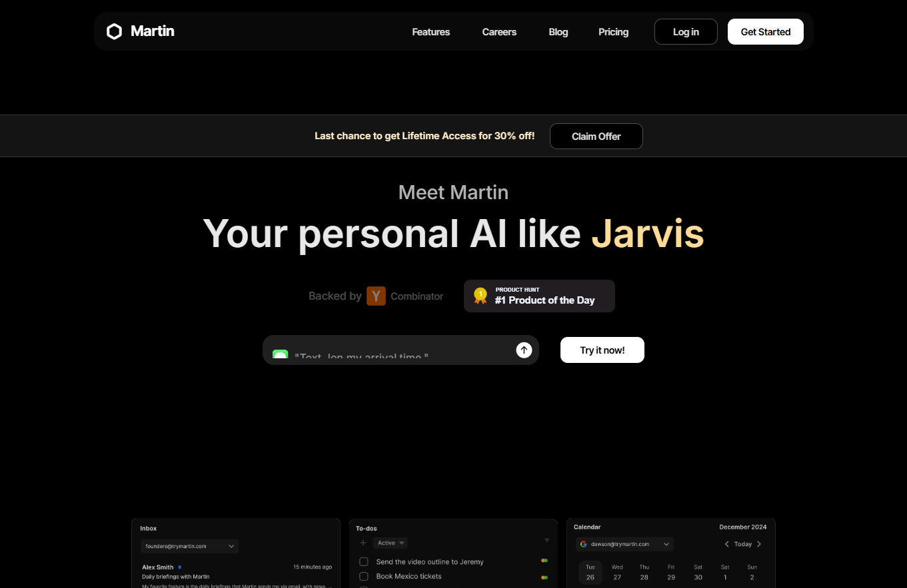The width and height of the screenshot is (907, 588).
Task: Click the Product Hunt medal icon
Action: [480, 296]
